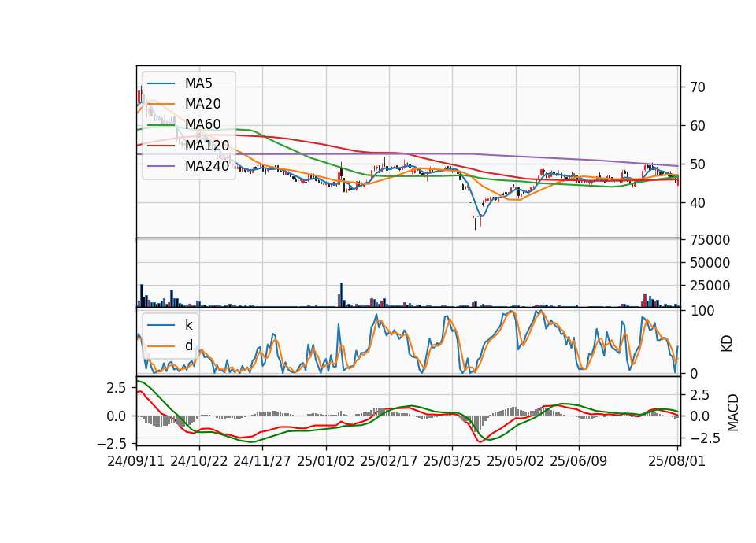Image resolution: width=756 pixels, height=543 pixels.
Task: Click the volume axis value 75000
Action: point(710,240)
